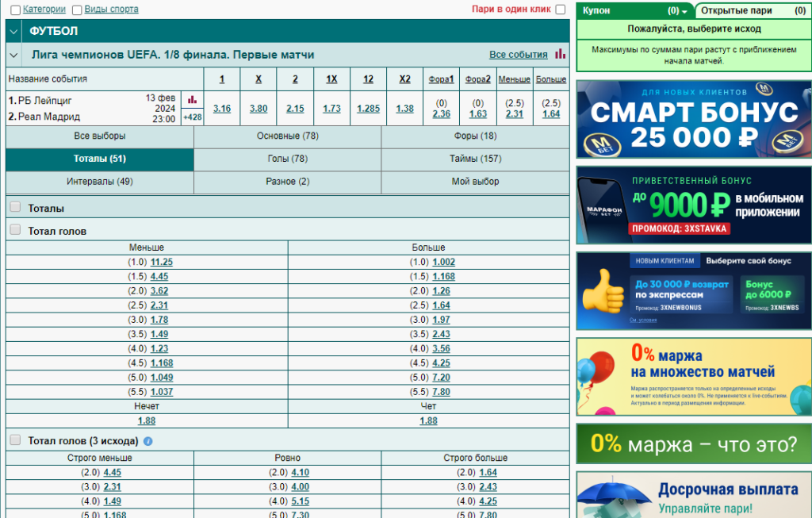The height and width of the screenshot is (518, 812).
Task: Expand additional markets +428
Action: tap(192, 117)
